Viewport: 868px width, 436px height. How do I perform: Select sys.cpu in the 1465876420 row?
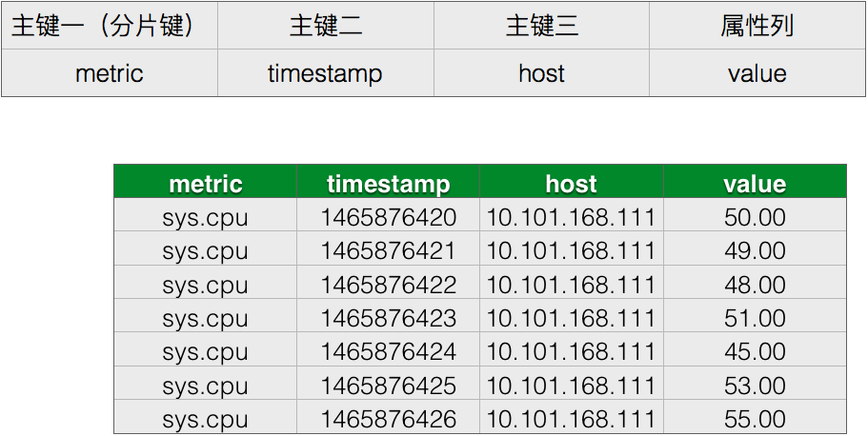tap(206, 215)
